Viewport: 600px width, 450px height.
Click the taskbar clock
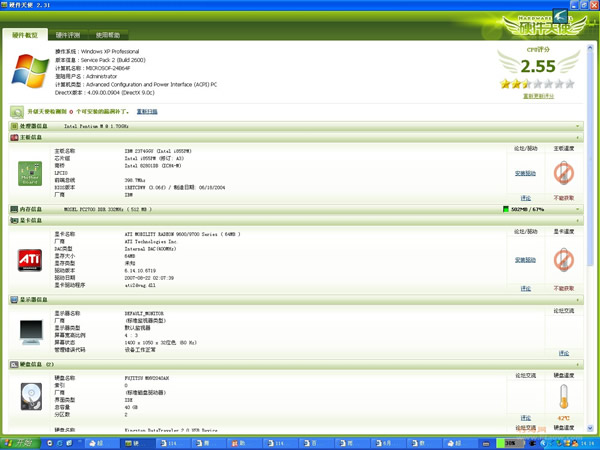pos(588,443)
